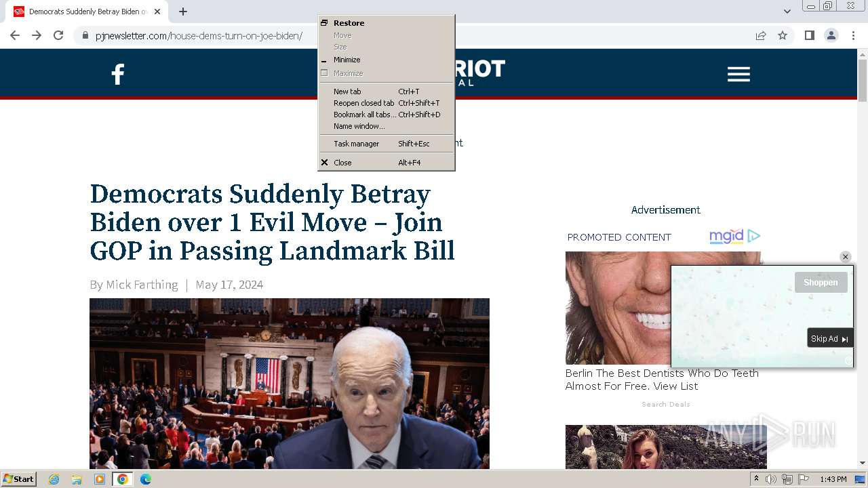Image resolution: width=868 pixels, height=488 pixels.
Task: Open the Facebook icon in site header
Action: 118,74
